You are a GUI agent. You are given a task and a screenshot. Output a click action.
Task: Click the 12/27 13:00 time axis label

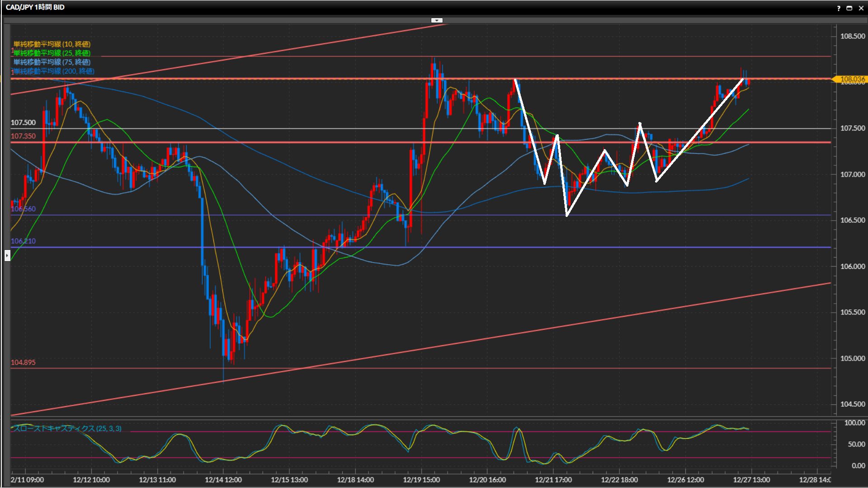click(x=751, y=479)
